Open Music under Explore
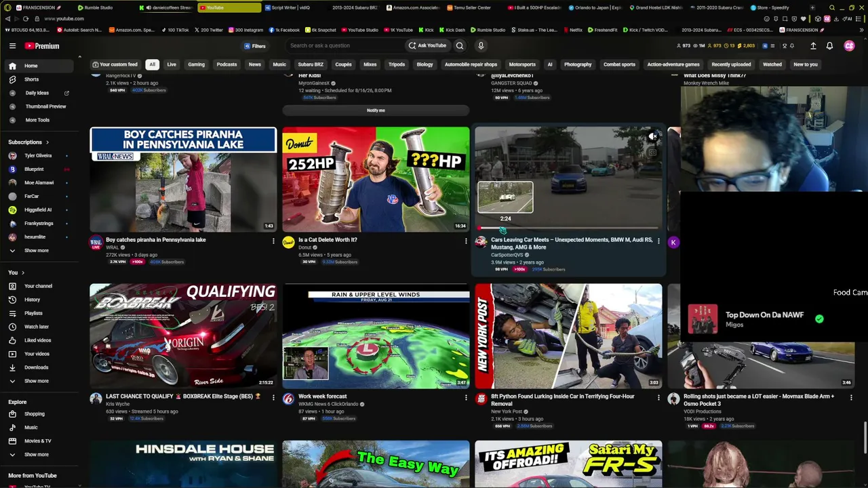 pyautogui.click(x=31, y=428)
